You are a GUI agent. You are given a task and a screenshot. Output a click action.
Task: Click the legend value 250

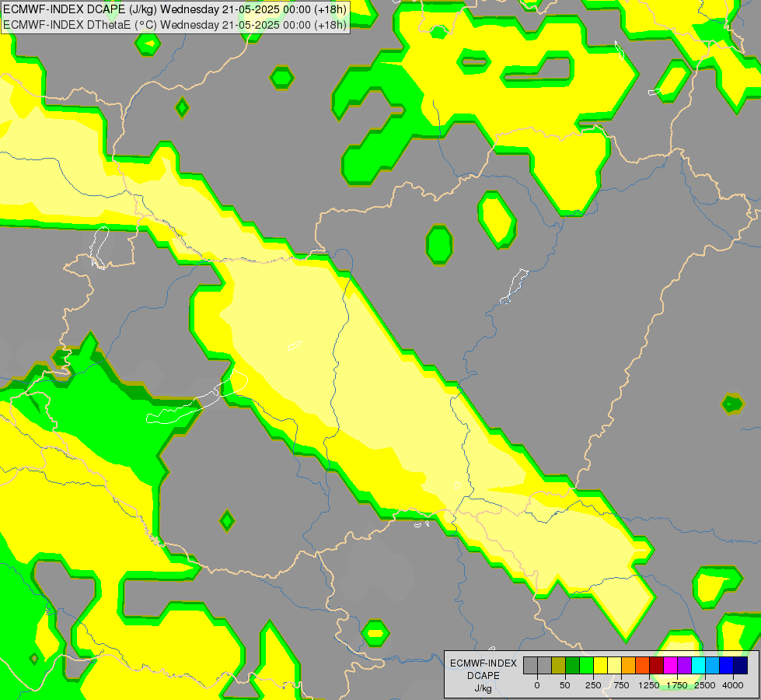tap(593, 685)
